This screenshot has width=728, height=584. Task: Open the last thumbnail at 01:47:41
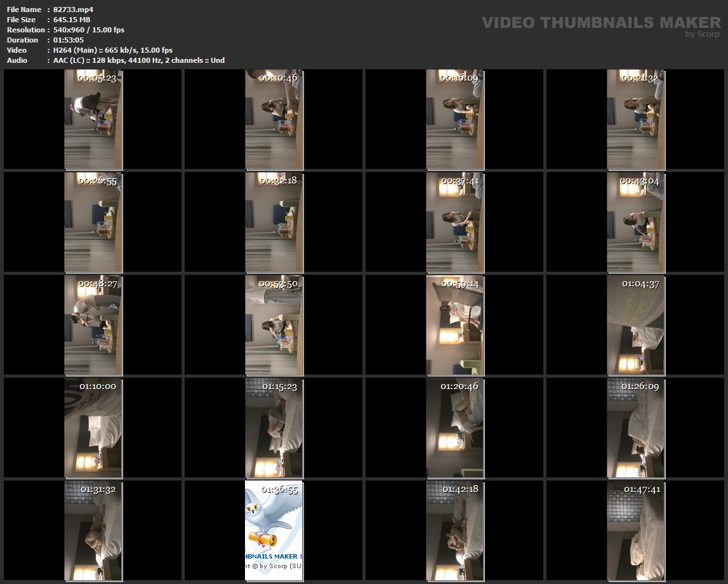pos(635,531)
